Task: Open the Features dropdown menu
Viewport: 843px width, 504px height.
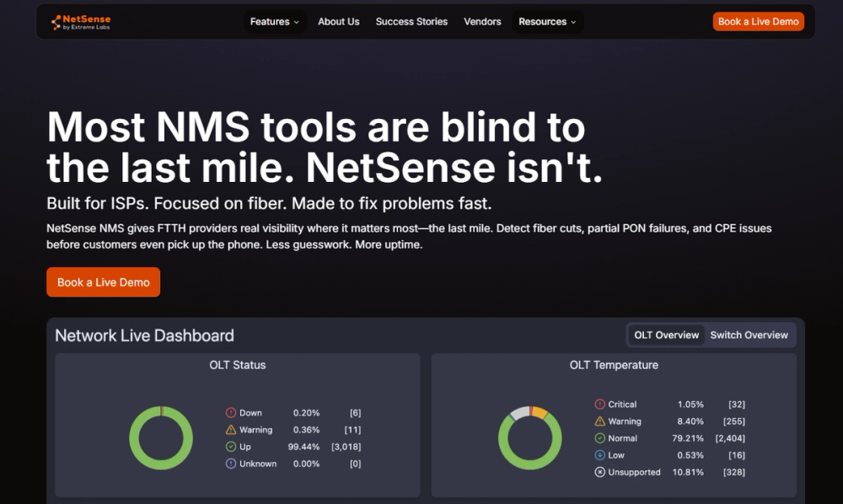Action: click(x=275, y=22)
